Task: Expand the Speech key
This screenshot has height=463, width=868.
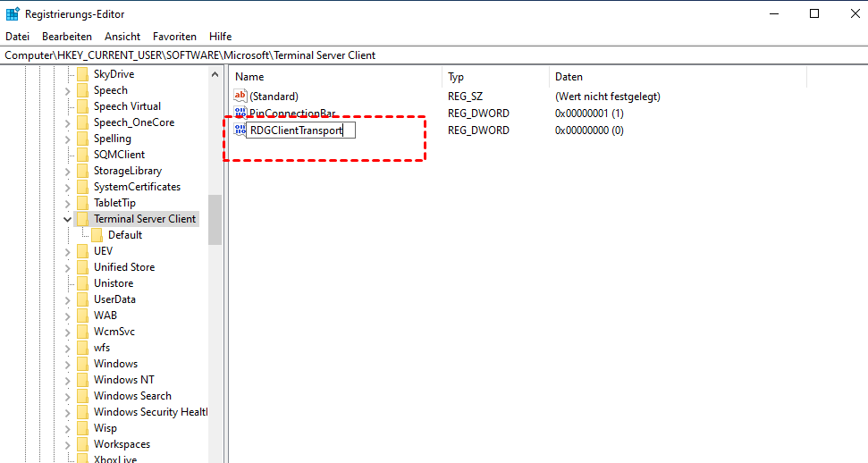Action: [x=68, y=91]
